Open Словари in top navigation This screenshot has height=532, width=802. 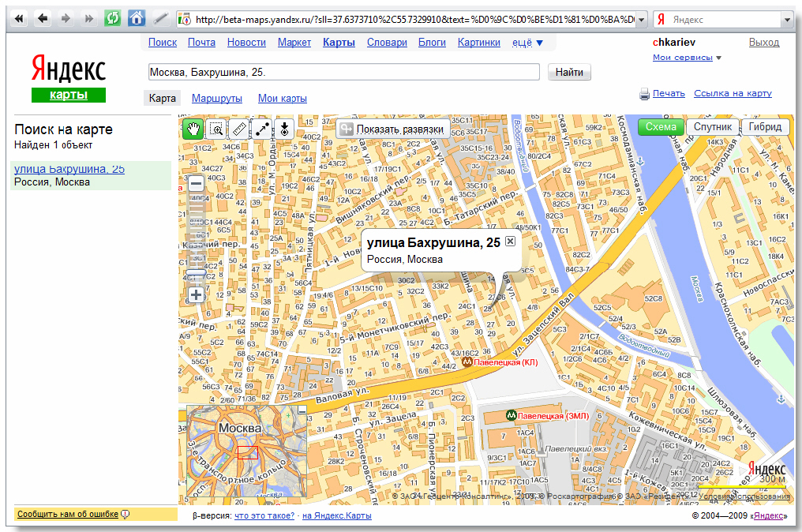click(x=387, y=43)
